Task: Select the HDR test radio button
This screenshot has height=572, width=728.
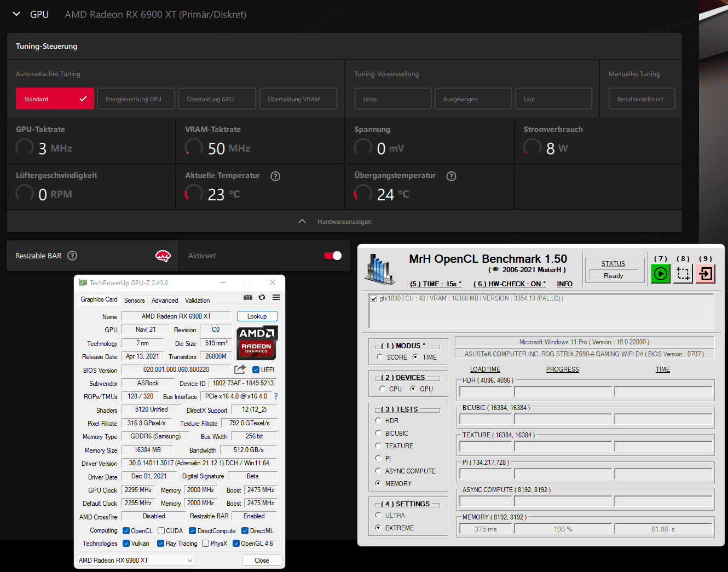Action: pyautogui.click(x=378, y=420)
